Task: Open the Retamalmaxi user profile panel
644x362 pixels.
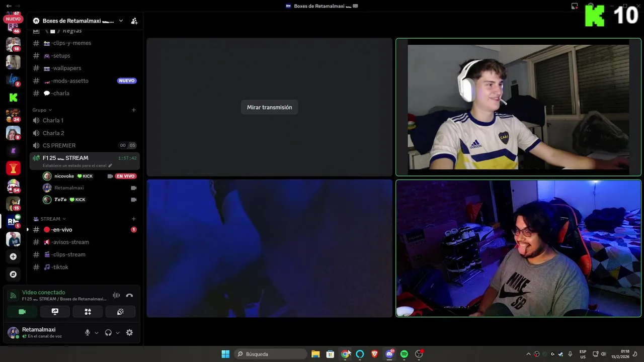Action: (42, 332)
